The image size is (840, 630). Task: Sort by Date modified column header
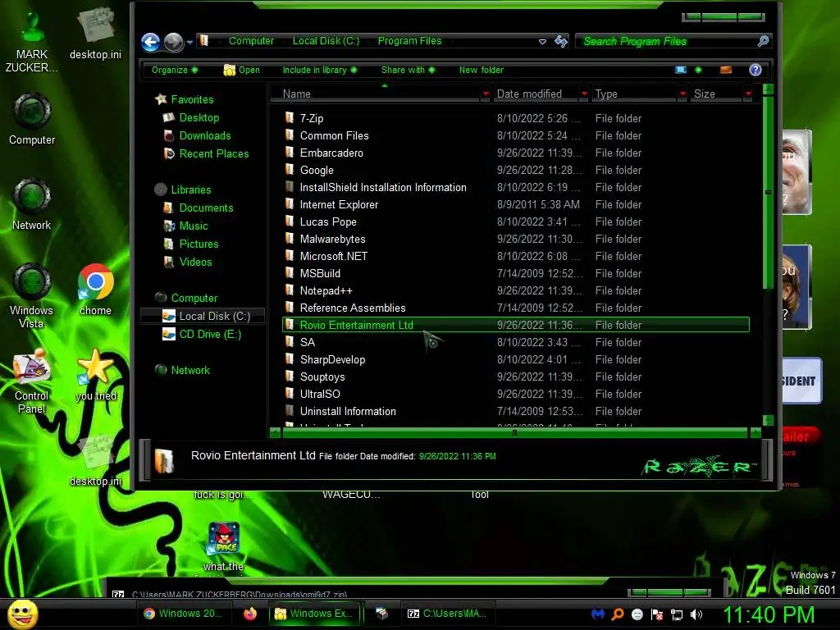(x=536, y=94)
